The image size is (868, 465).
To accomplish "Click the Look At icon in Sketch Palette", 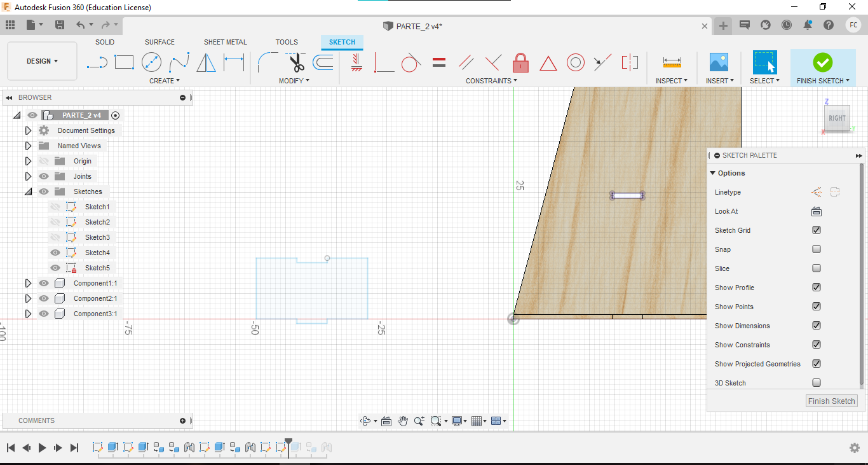I will [x=817, y=211].
